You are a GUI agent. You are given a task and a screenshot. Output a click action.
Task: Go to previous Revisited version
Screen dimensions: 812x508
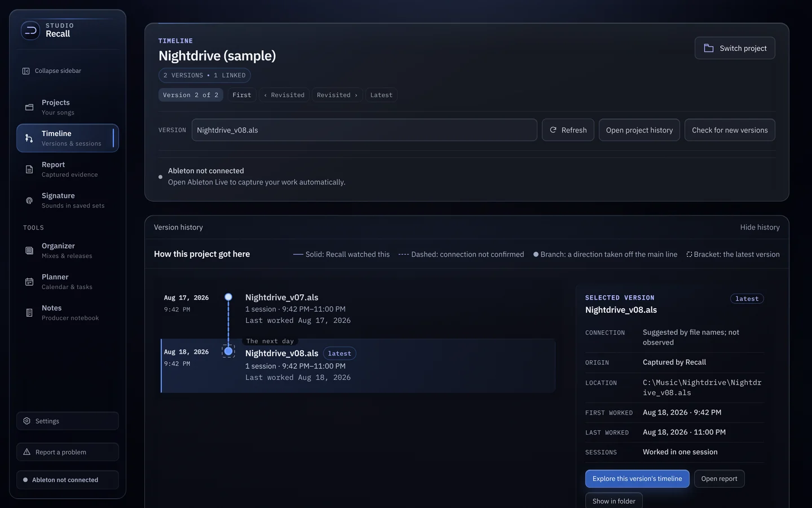click(284, 95)
